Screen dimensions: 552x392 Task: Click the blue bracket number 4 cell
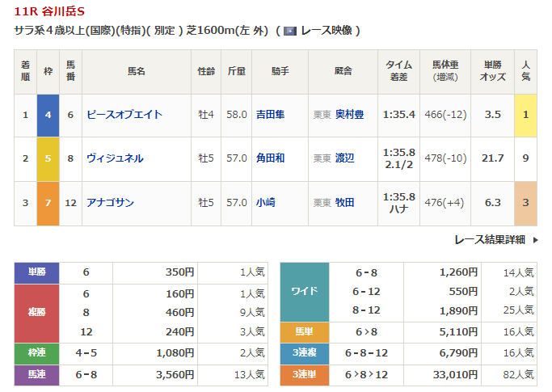pyautogui.click(x=48, y=115)
